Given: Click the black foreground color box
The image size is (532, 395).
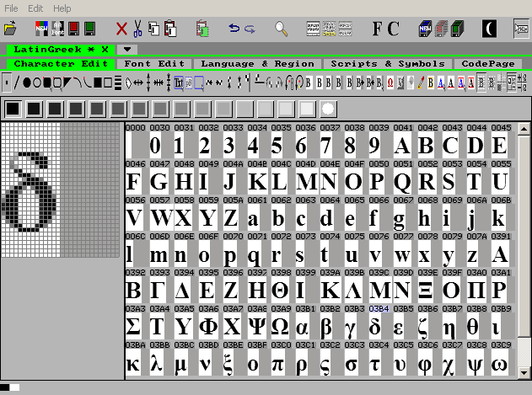Looking at the screenshot, I should point(5,387).
